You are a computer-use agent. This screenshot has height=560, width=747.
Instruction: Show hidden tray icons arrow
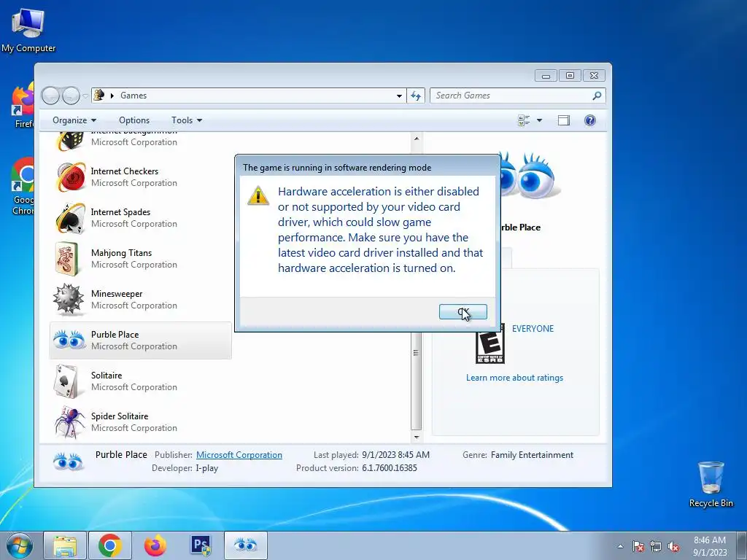(x=620, y=547)
